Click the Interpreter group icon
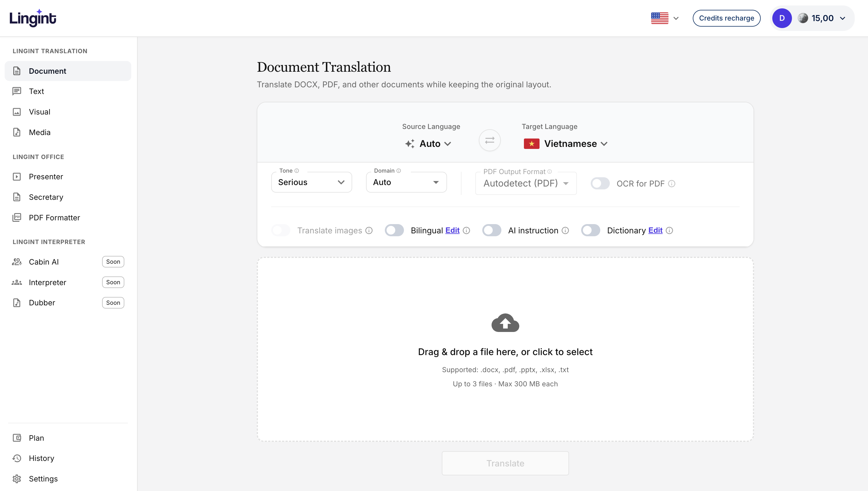 tap(17, 282)
